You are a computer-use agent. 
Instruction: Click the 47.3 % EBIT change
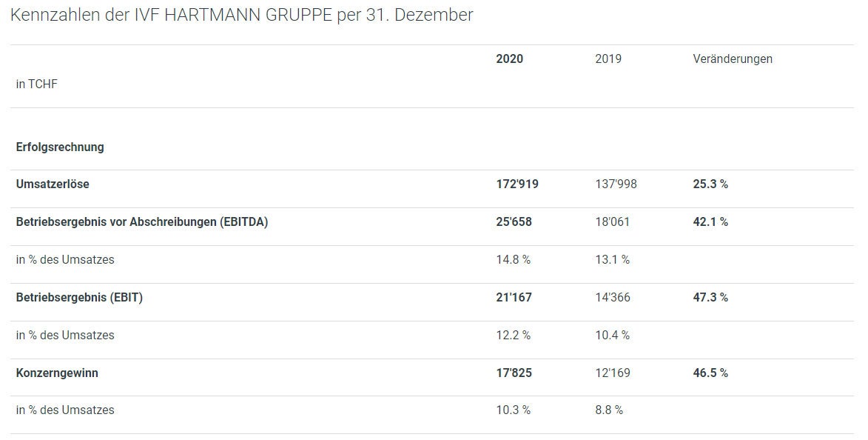click(x=710, y=298)
